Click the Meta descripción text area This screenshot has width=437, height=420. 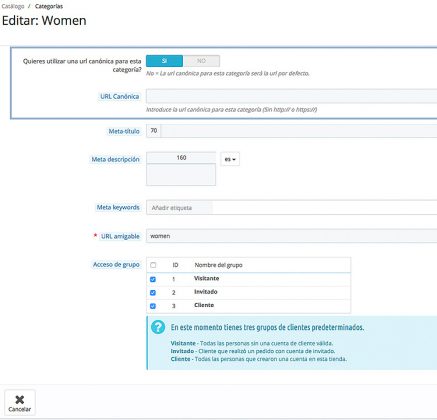(x=181, y=174)
